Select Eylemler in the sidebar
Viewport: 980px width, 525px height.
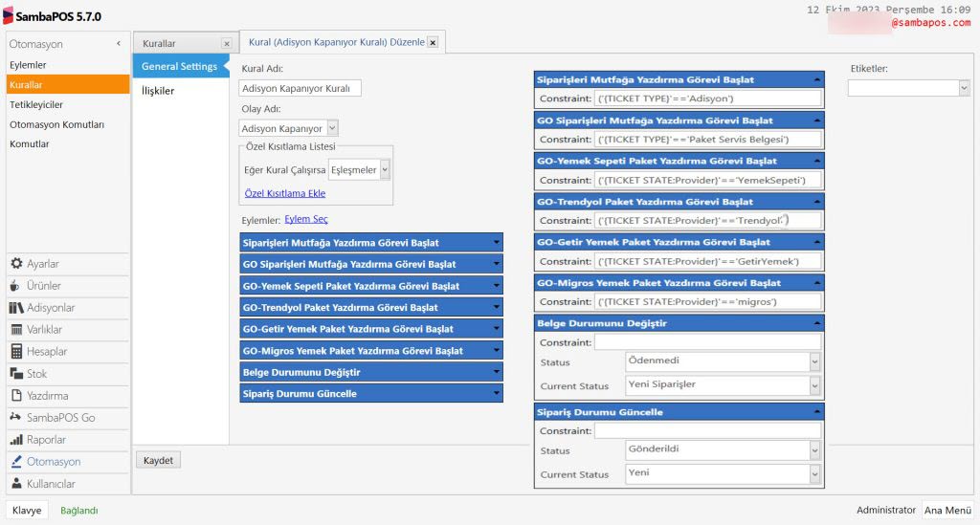28,65
